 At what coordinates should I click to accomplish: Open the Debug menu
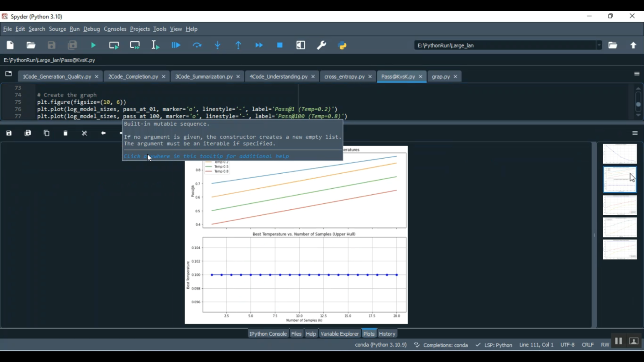pyautogui.click(x=91, y=29)
